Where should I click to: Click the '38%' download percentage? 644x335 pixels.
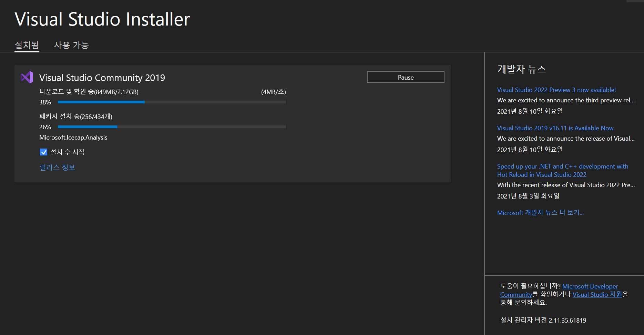pyautogui.click(x=45, y=102)
